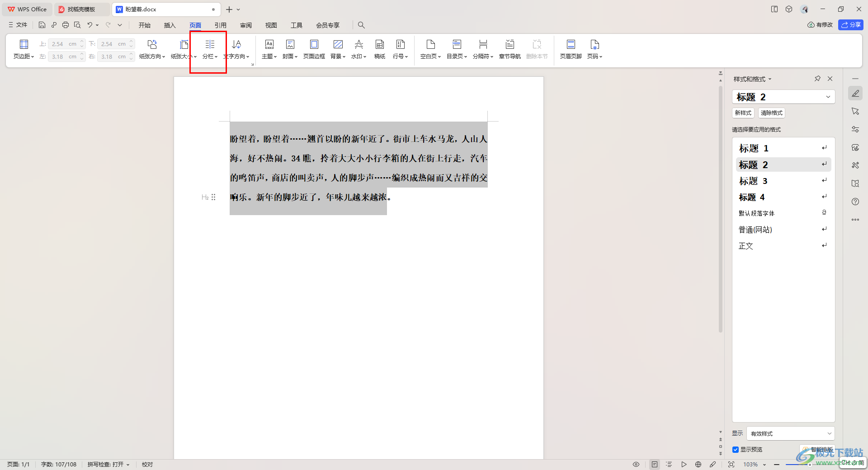This screenshot has width=868, height=470.
Task: Click the 清除格式 button
Action: [x=772, y=113]
